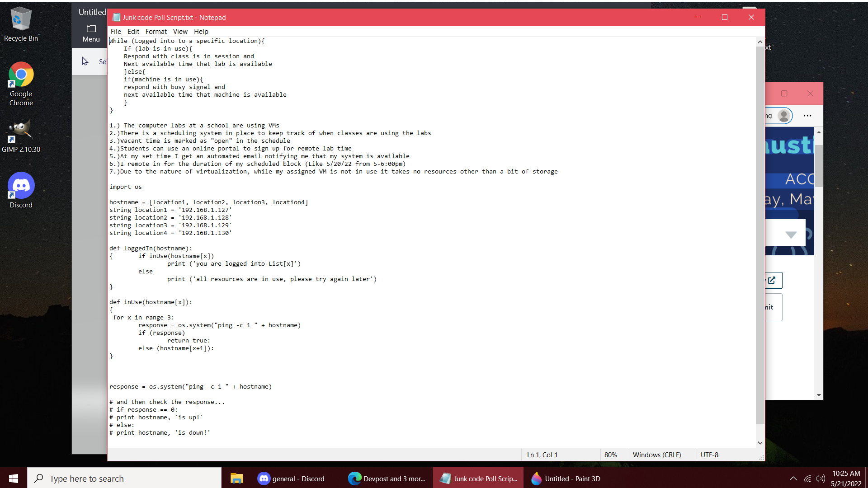Image resolution: width=868 pixels, height=488 pixels.
Task: Show hidden system tray icons chevron
Action: click(x=793, y=479)
